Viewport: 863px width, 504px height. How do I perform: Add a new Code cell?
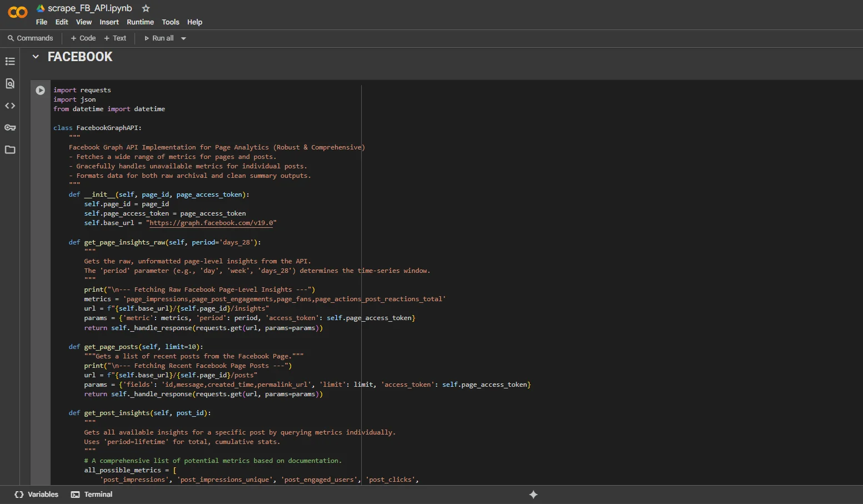[83, 38]
